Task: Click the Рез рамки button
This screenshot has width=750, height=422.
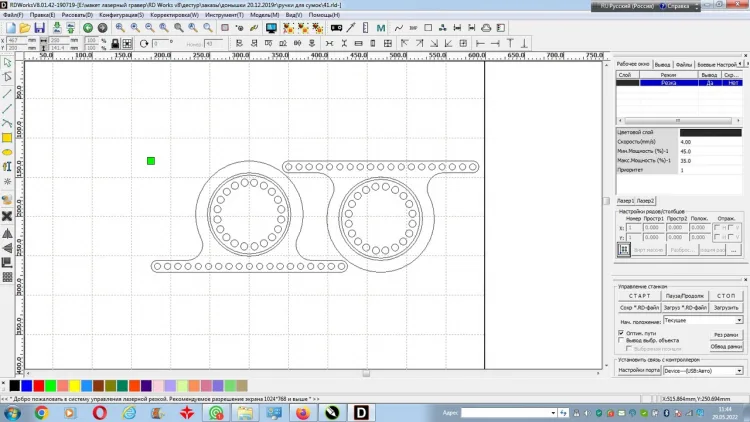Action: [x=726, y=335]
